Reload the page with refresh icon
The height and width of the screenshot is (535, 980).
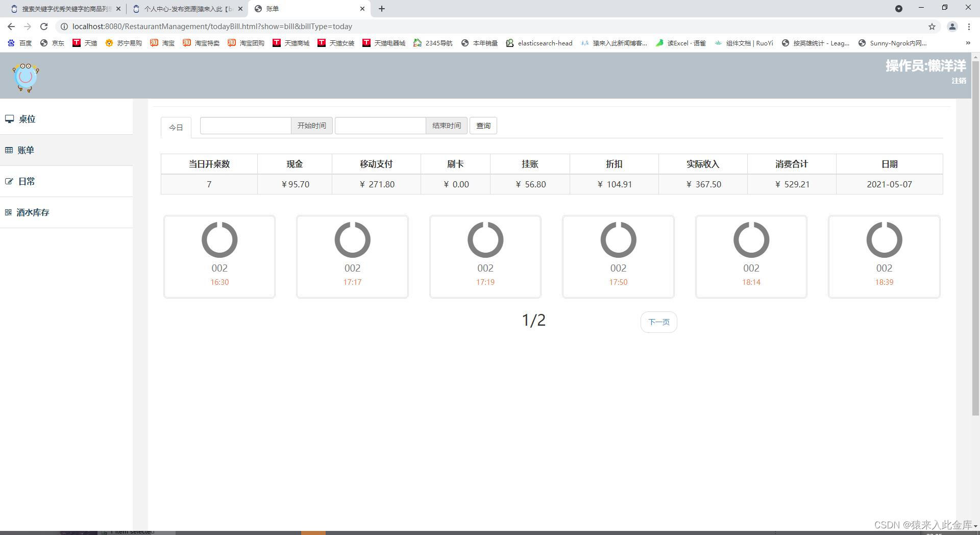click(44, 27)
